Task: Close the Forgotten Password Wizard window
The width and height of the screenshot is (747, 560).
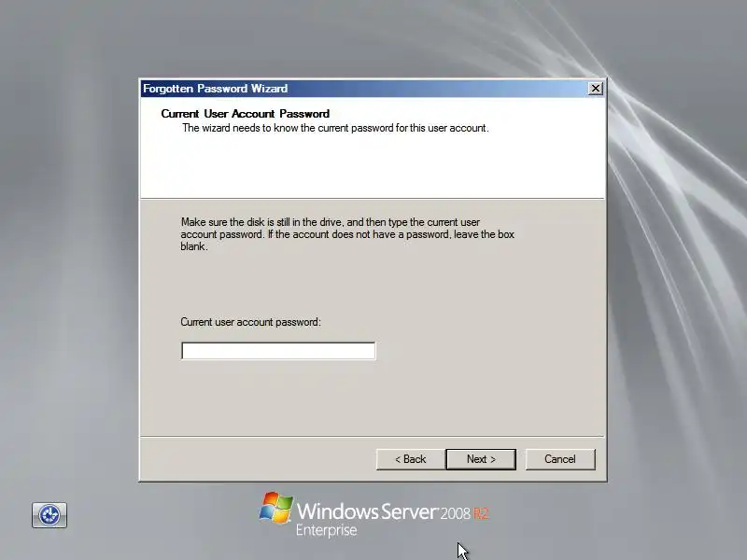Action: coord(595,89)
